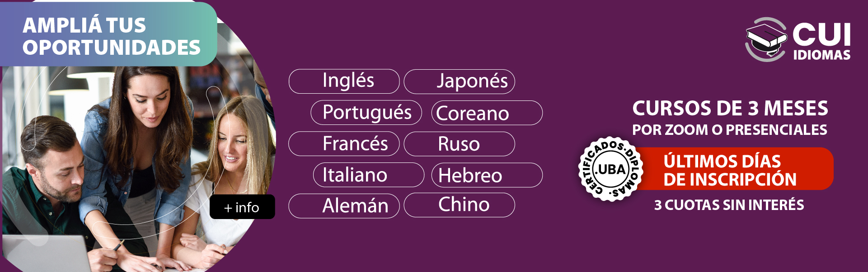Click the CUI Idiomas graduation cap logo
Screen dimensions: 868x272
click(x=766, y=39)
